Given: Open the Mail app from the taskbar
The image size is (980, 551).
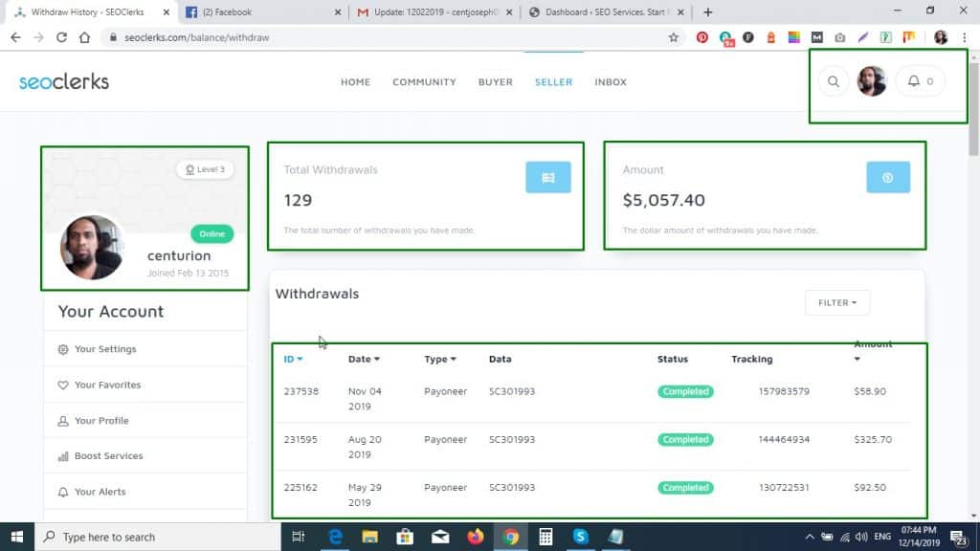Looking at the screenshot, I should pyautogui.click(x=440, y=537).
